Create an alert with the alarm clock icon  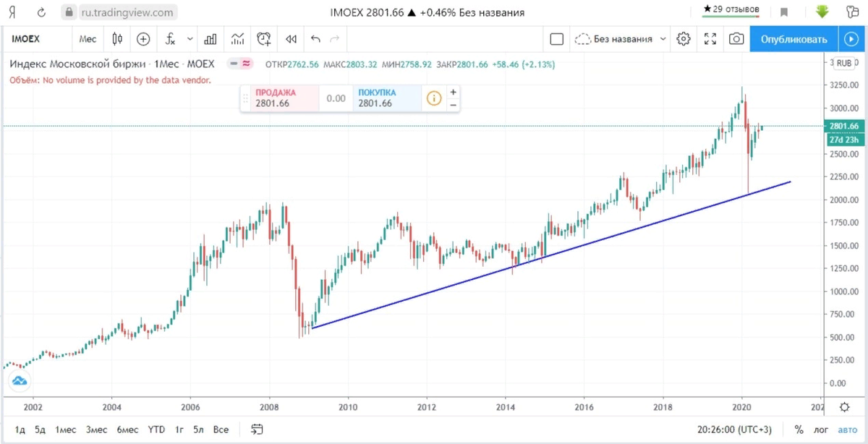click(x=263, y=39)
